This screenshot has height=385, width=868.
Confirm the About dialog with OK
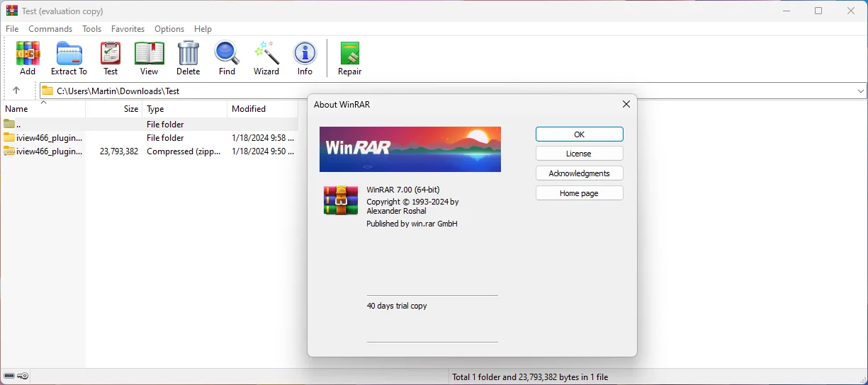[580, 134]
